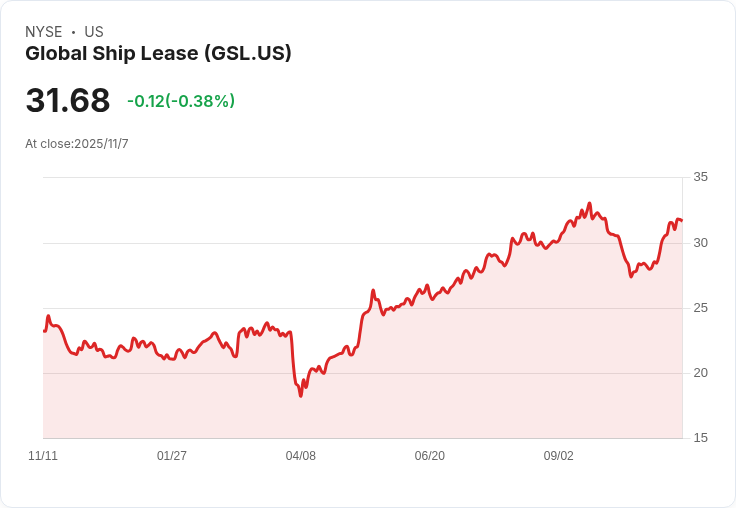736x508 pixels.
Task: Click the 09/02 date axis label
Action: tap(559, 456)
